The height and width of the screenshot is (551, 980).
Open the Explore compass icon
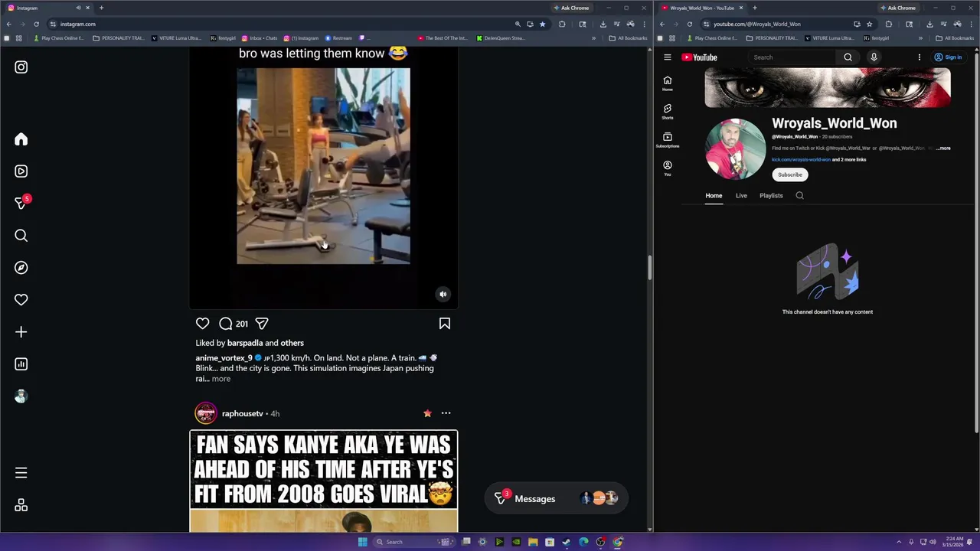tap(21, 268)
